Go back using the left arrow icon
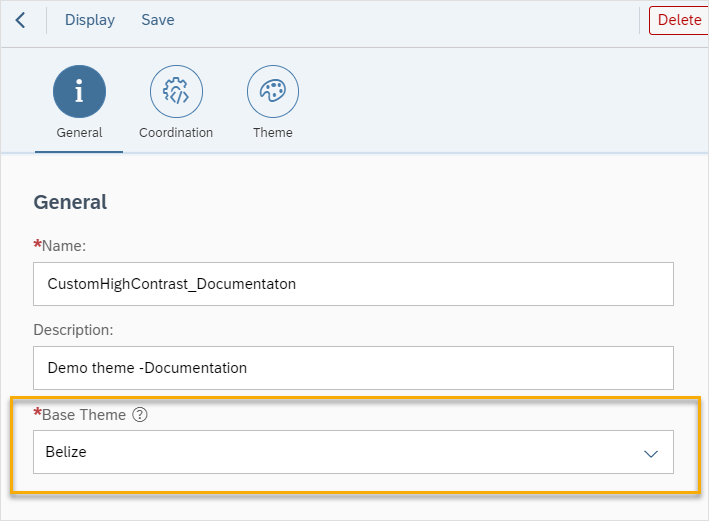709x521 pixels. point(20,20)
